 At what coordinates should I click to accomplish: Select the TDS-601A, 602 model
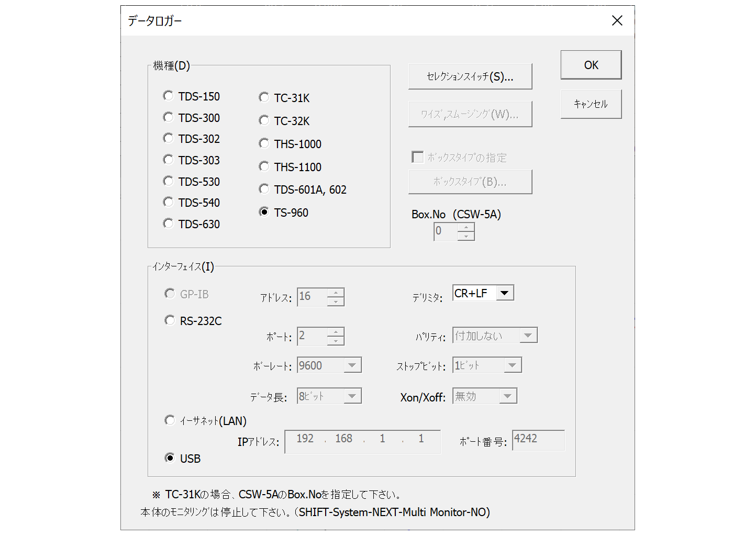coord(264,189)
